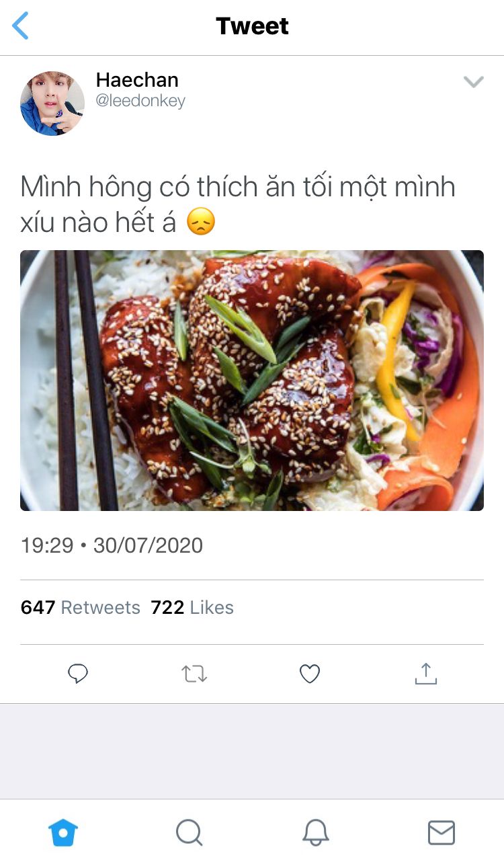
Task: View the 647 Retweets list
Action: point(81,608)
